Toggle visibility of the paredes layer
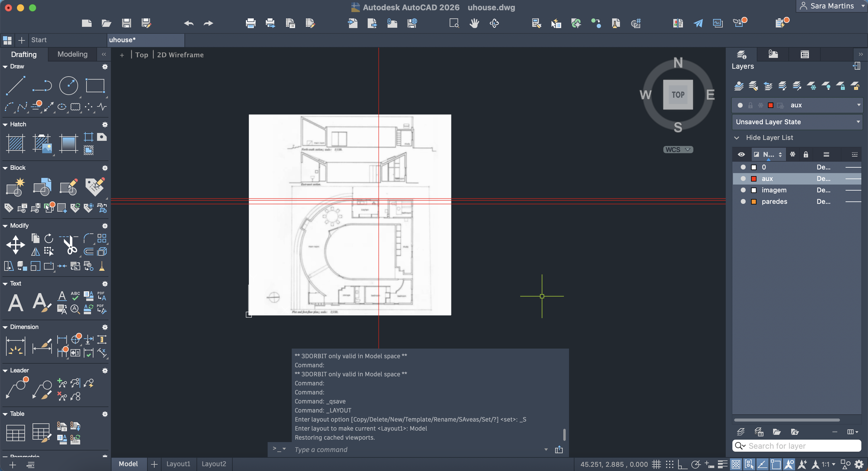The image size is (868, 471). (743, 202)
